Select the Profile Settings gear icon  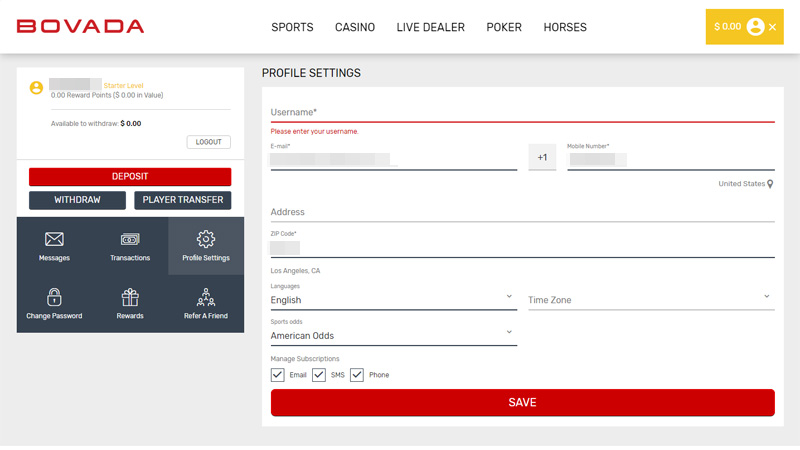point(206,239)
